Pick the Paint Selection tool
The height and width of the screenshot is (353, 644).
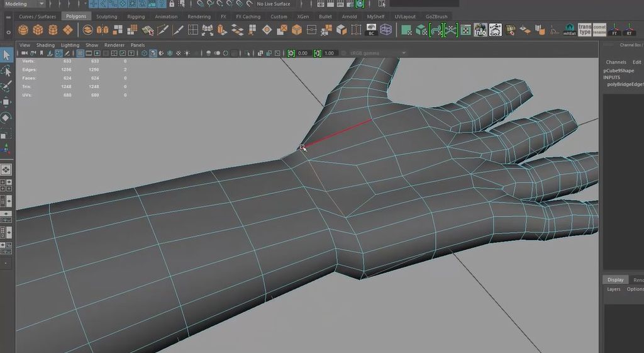click(x=6, y=87)
